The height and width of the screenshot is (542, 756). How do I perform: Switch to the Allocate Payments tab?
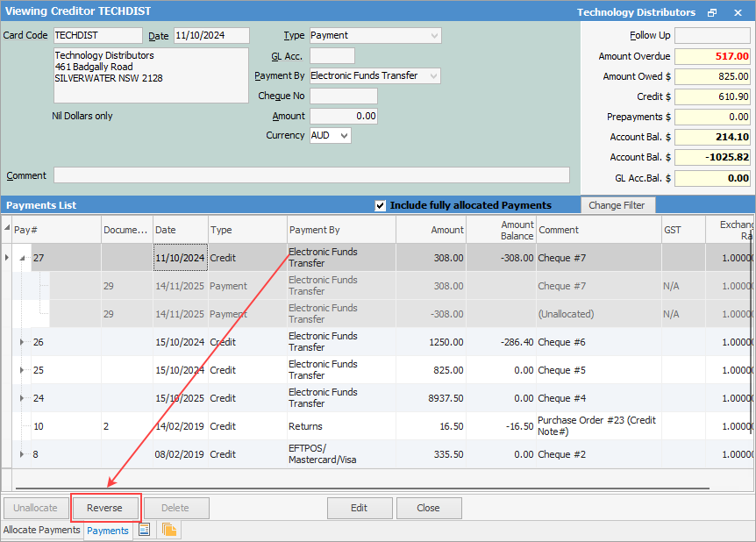coord(41,531)
